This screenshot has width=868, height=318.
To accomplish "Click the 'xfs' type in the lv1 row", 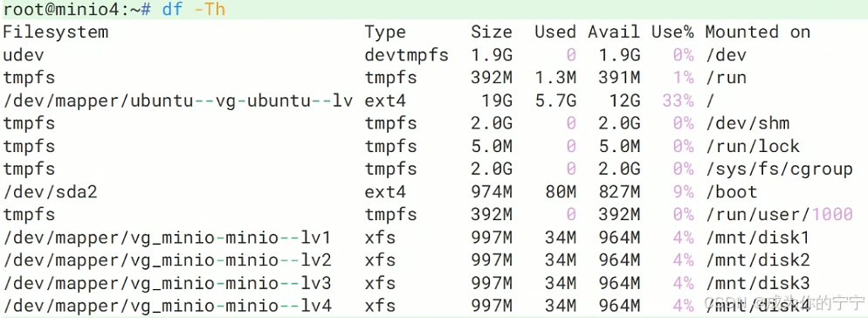I will pyautogui.click(x=381, y=238).
